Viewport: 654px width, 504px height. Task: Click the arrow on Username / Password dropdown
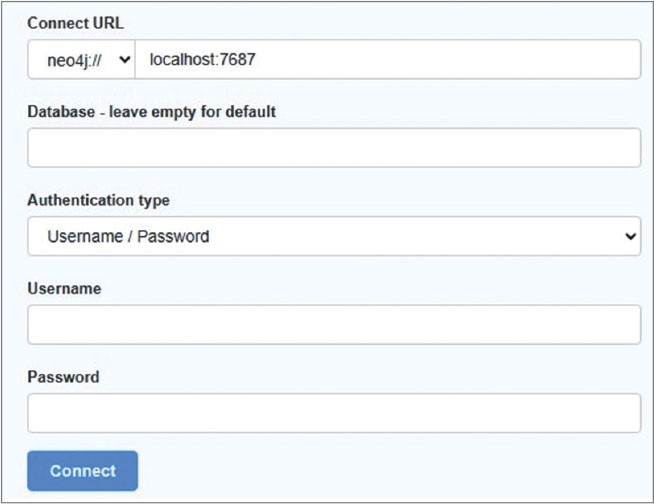coord(630,237)
